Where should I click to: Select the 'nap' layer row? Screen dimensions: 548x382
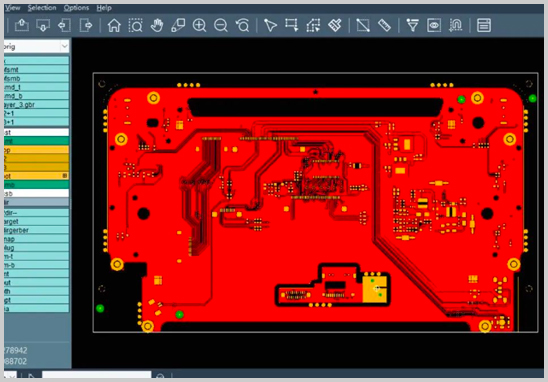[x=36, y=239]
